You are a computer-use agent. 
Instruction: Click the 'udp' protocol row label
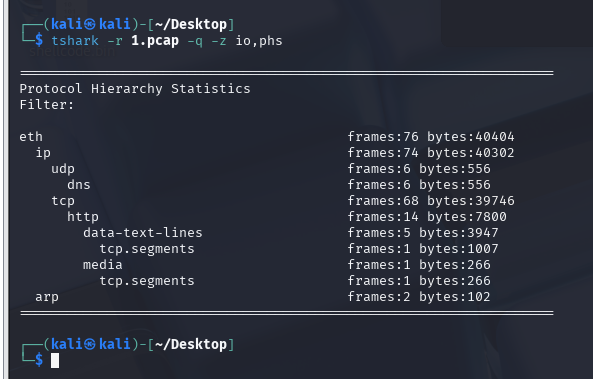pos(63,169)
